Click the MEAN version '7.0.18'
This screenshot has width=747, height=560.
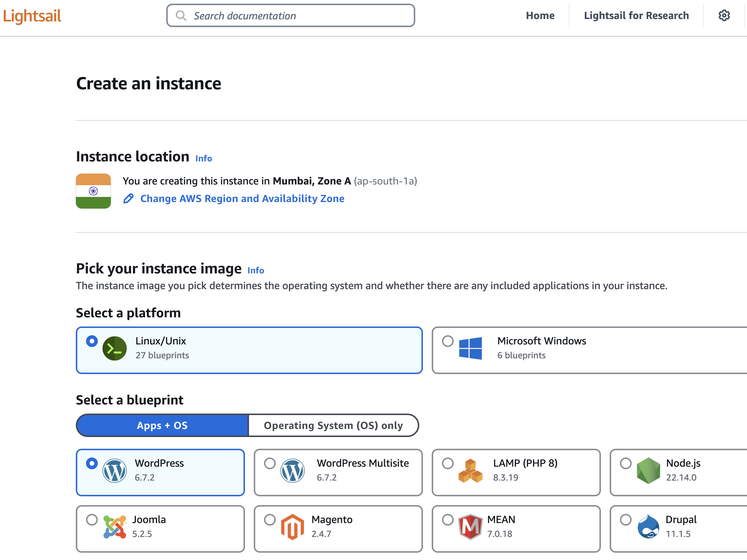[x=499, y=534]
